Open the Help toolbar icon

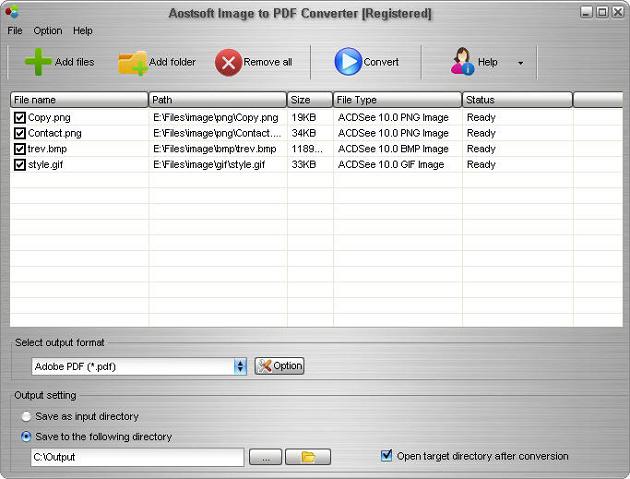point(462,61)
